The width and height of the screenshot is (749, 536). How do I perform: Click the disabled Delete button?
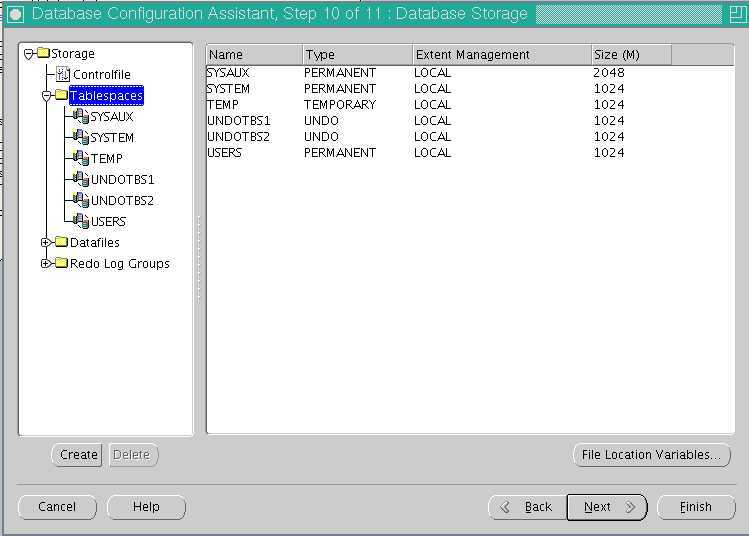132,455
